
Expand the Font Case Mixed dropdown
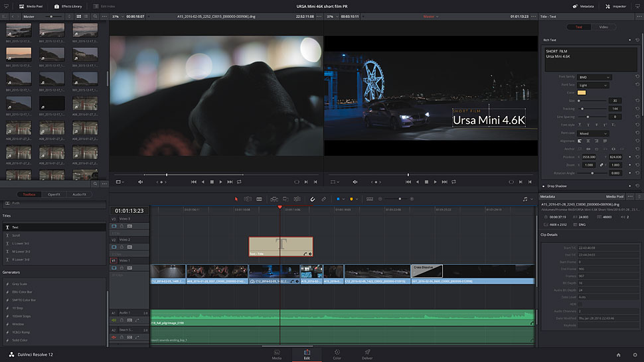pos(593,133)
